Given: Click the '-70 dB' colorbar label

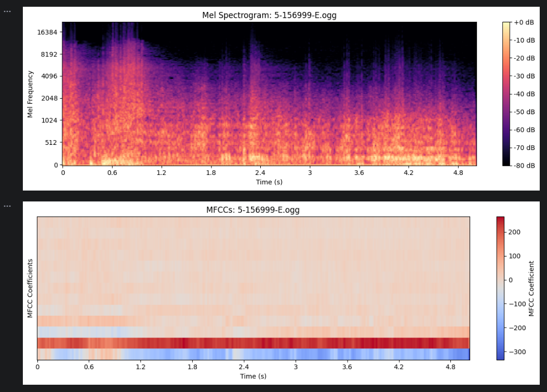Looking at the screenshot, I should coord(524,148).
